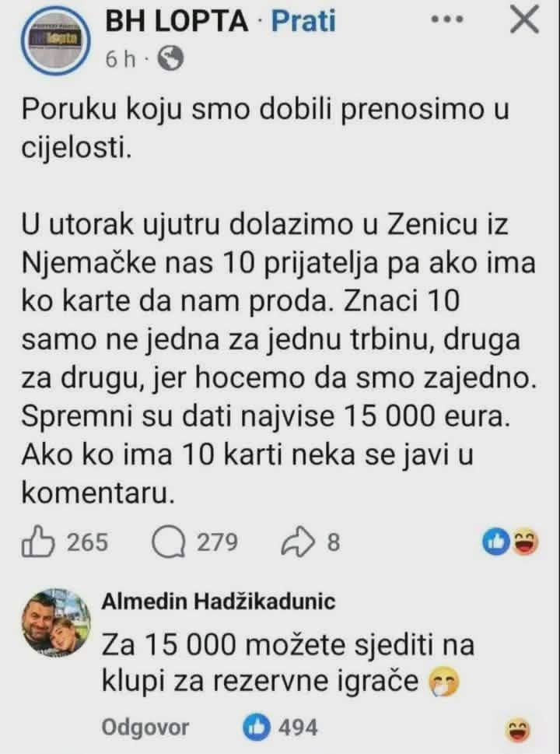
Task: Click the globe public visibility icon
Action: click(x=170, y=60)
